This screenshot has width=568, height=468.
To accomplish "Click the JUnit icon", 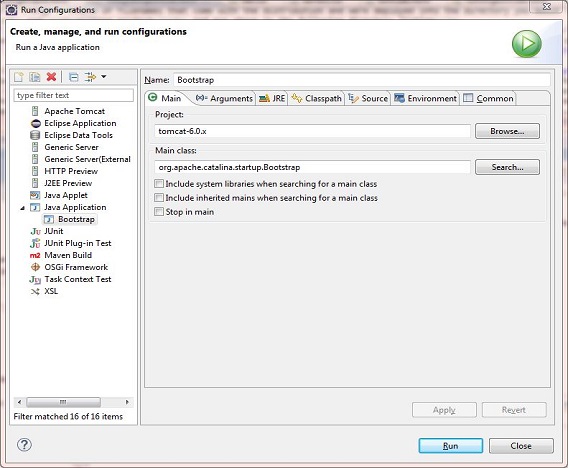I will (35, 231).
